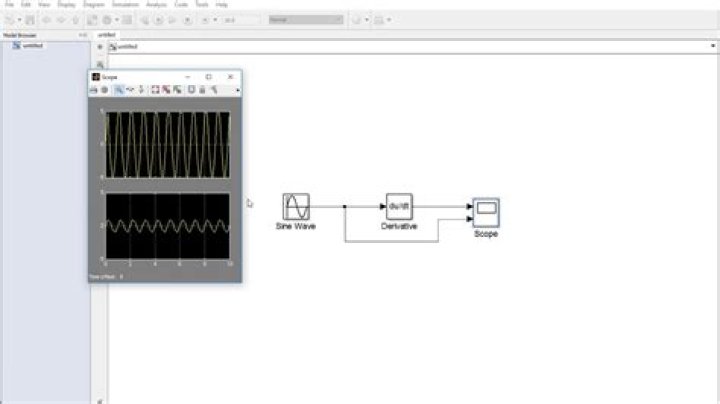The width and height of the screenshot is (720, 404).
Task: Select untitled in the Model Browser tree
Action: [34, 46]
